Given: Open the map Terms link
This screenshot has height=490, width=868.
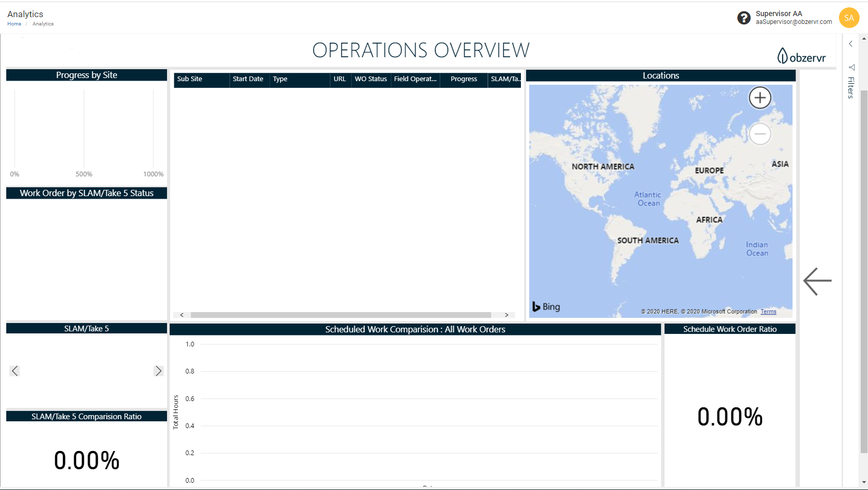Looking at the screenshot, I should click(768, 312).
